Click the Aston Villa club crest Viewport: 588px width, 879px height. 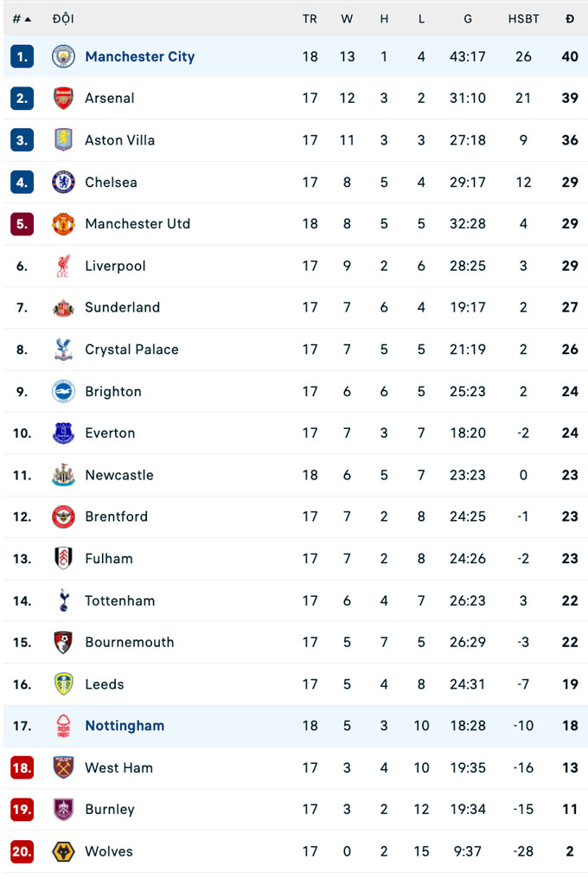coord(63,140)
